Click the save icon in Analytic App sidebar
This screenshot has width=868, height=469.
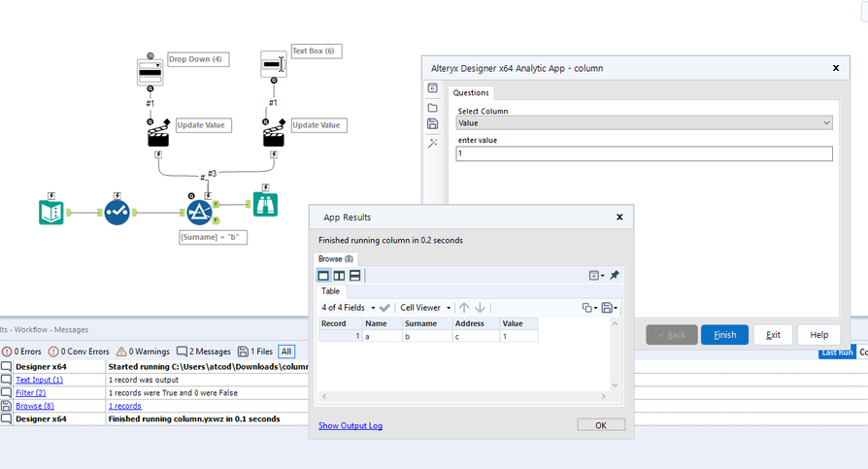tap(433, 124)
